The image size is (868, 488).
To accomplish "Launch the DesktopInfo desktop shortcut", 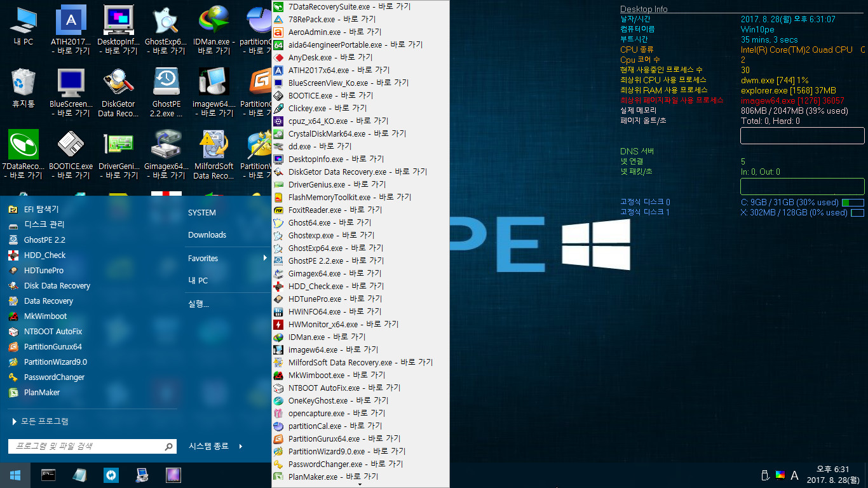I will (118, 29).
